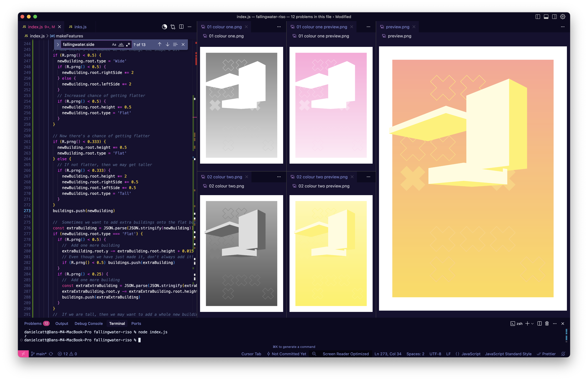Click Prettier status bar item
Screen dimensions: 588x381
click(x=546, y=354)
